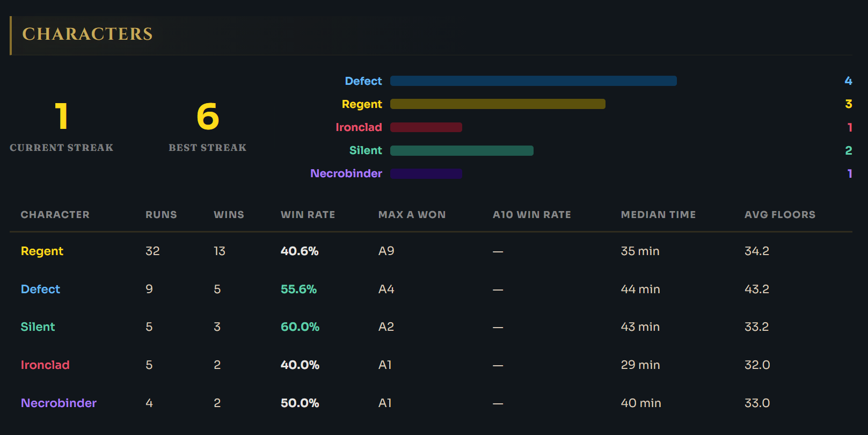Select Necrobinder's average floors 33.0
868x435 pixels.
(757, 403)
